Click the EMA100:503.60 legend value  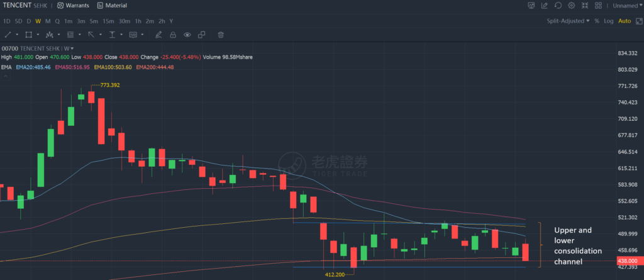pos(113,67)
